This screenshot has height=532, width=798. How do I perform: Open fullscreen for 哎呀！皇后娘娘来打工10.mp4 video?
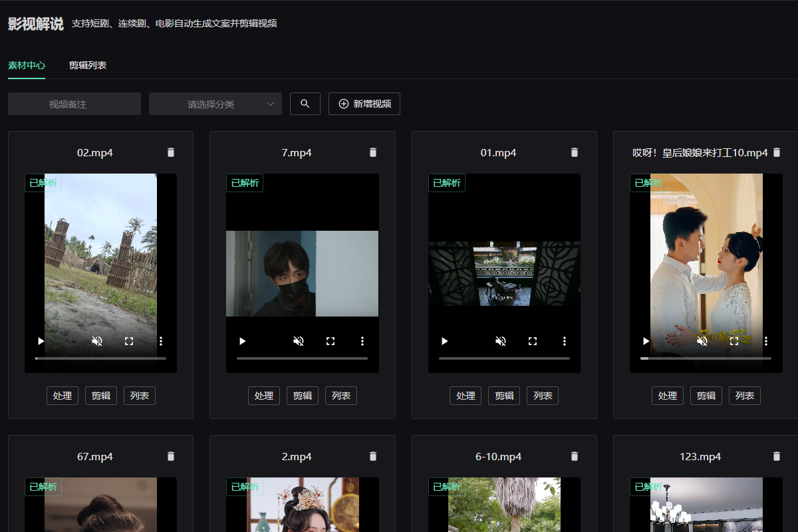click(734, 341)
